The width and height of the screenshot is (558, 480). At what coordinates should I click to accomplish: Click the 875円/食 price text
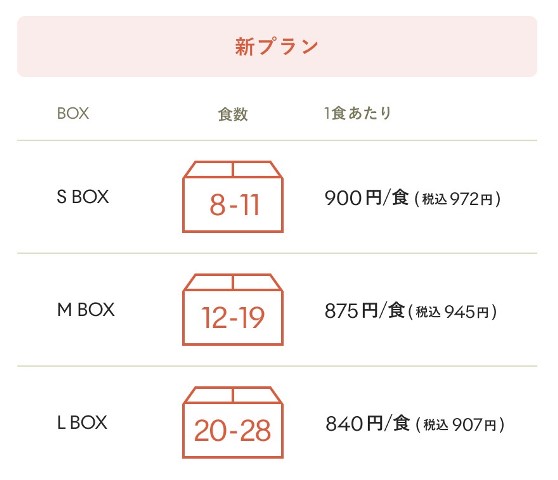click(364, 310)
